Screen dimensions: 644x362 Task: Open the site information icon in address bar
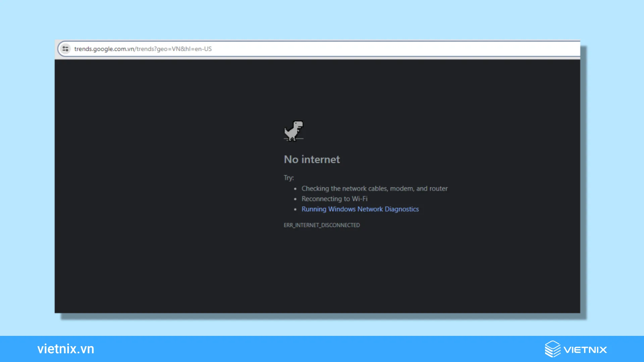65,49
